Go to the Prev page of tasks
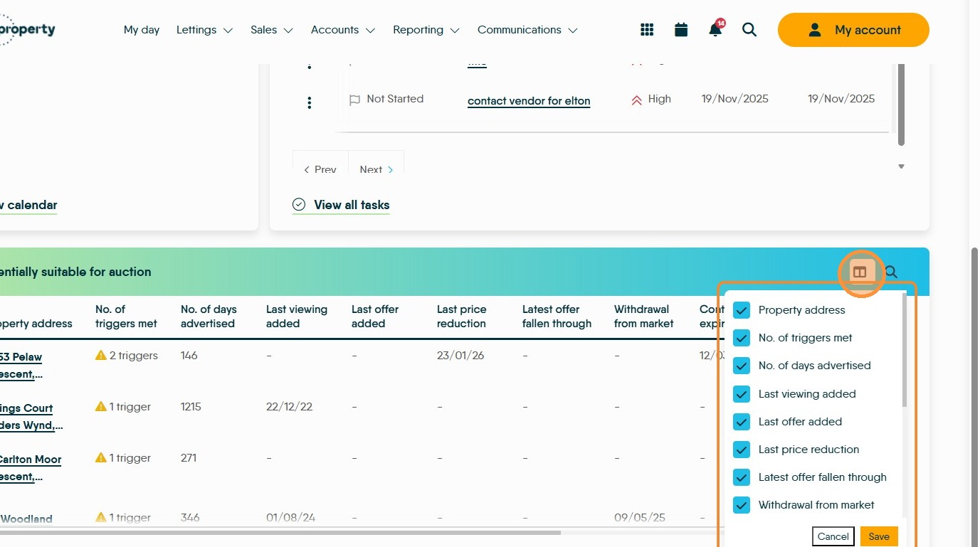 click(x=320, y=169)
